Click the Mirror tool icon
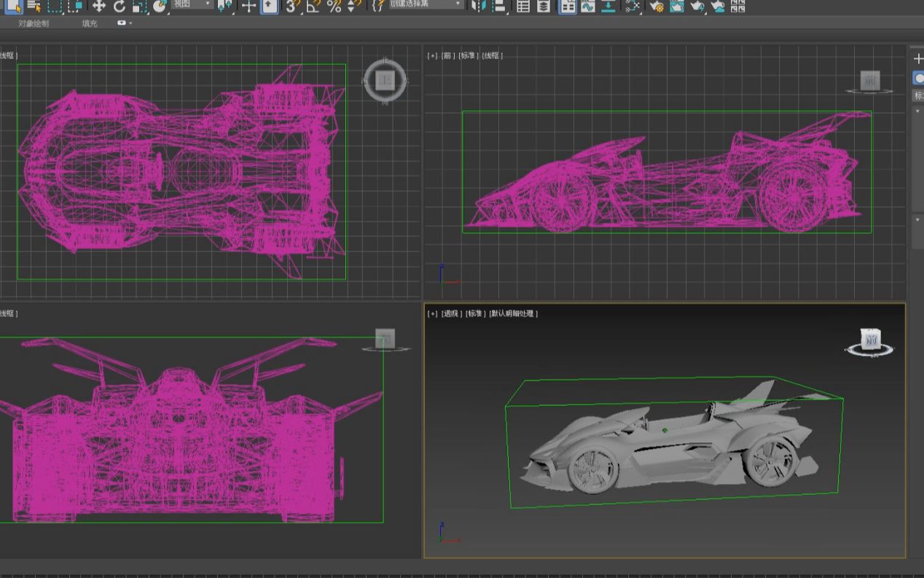 click(x=478, y=6)
